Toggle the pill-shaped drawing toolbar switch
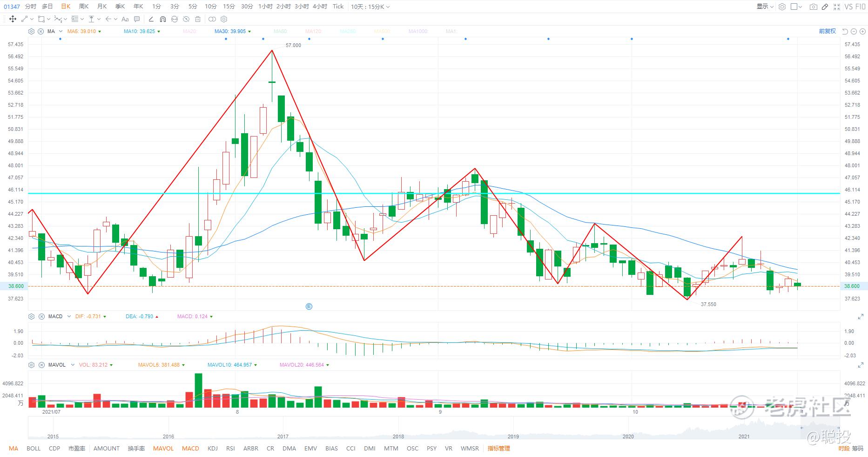868x457 pixels. coord(212,19)
